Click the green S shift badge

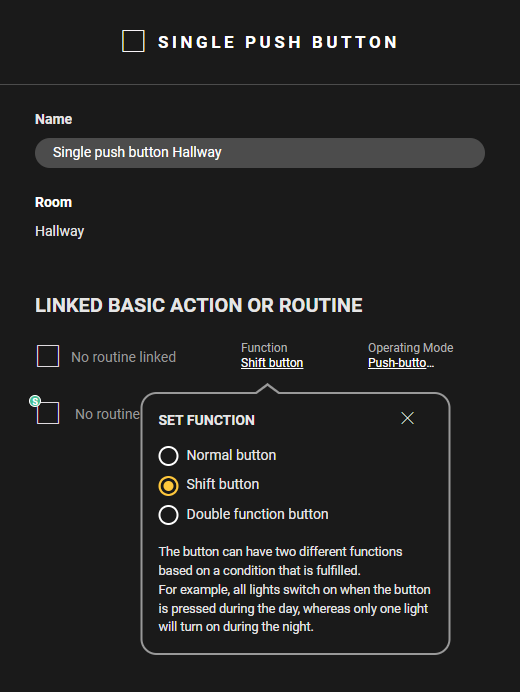click(x=35, y=401)
